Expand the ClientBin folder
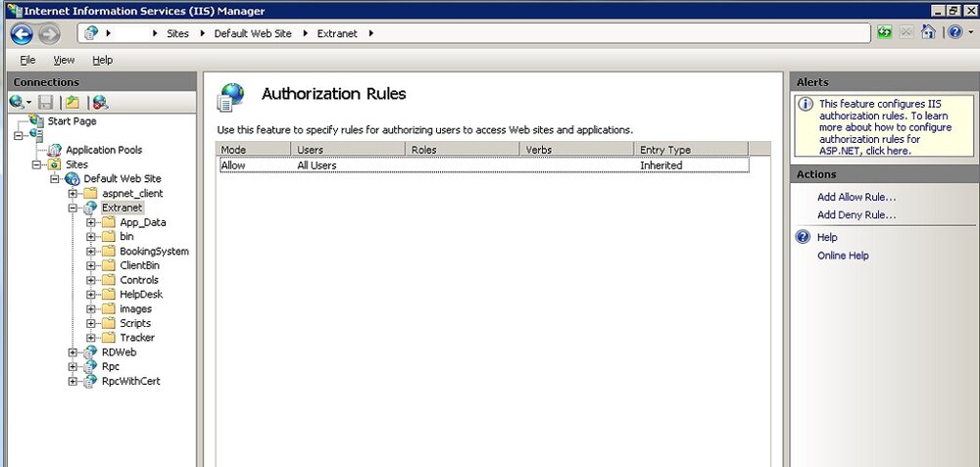The width and height of the screenshot is (980, 467). [x=90, y=265]
